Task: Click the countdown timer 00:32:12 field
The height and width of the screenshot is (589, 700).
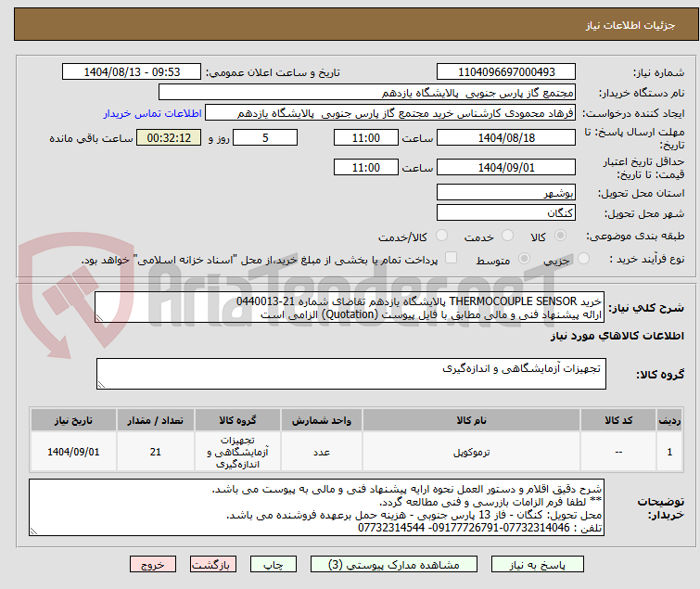Action: click(169, 137)
